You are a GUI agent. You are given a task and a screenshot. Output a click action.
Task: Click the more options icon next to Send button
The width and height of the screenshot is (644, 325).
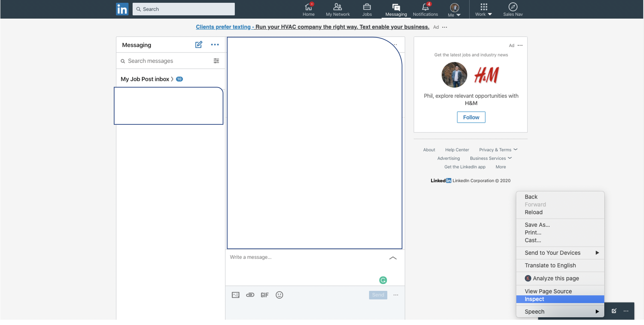coord(396,295)
